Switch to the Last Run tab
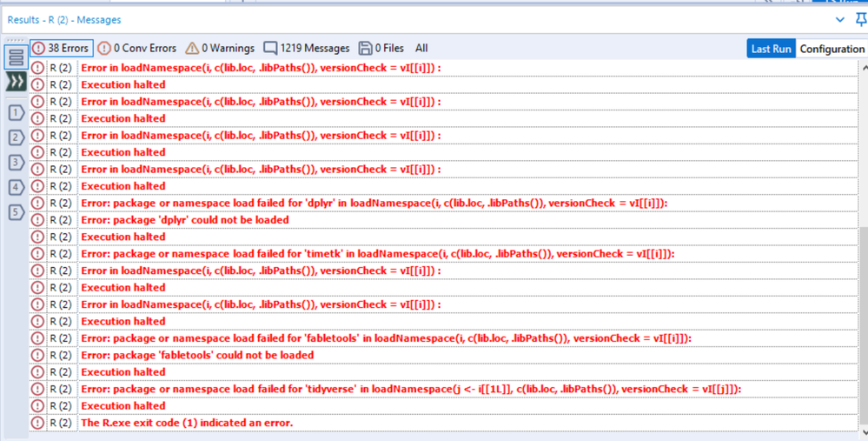The height and width of the screenshot is (441, 868). coord(772,49)
